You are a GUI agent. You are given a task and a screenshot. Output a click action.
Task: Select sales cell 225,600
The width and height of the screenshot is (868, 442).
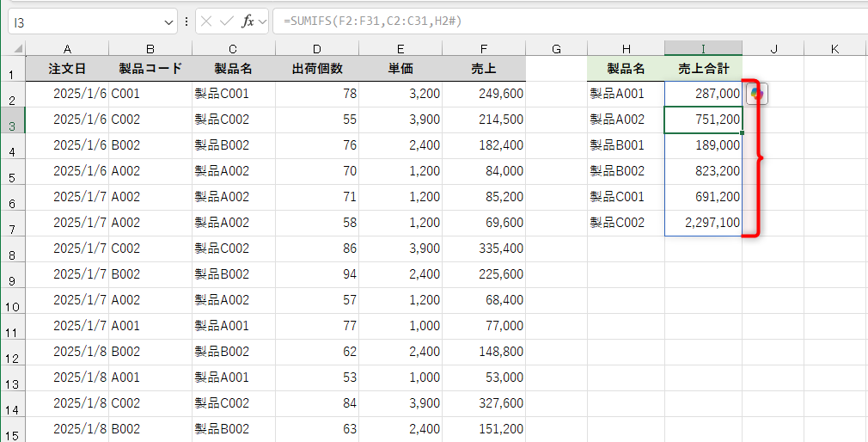pyautogui.click(x=485, y=274)
